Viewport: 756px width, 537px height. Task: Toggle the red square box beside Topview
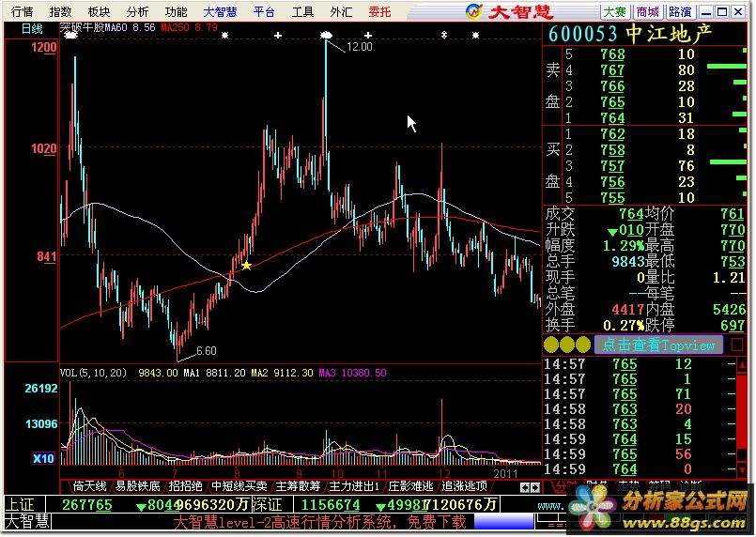(736, 345)
